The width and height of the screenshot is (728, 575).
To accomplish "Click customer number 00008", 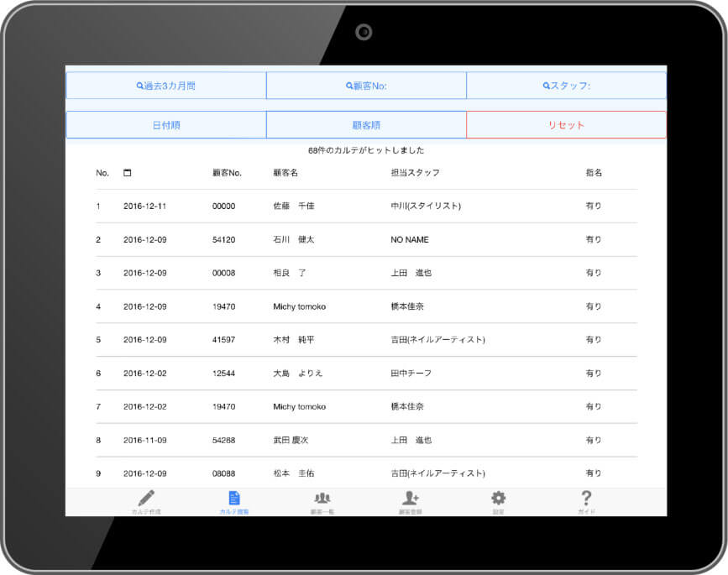I will tap(224, 273).
